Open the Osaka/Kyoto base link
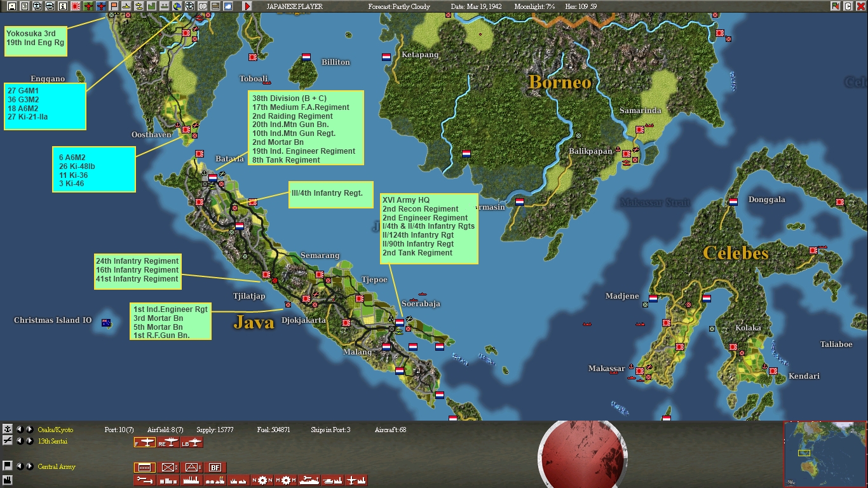868x488 pixels. [x=55, y=430]
